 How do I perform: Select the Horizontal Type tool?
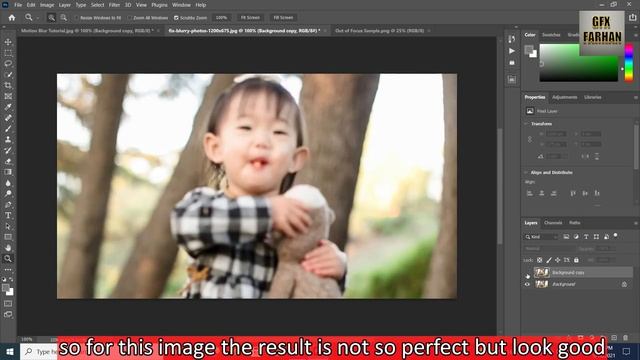(x=8, y=215)
